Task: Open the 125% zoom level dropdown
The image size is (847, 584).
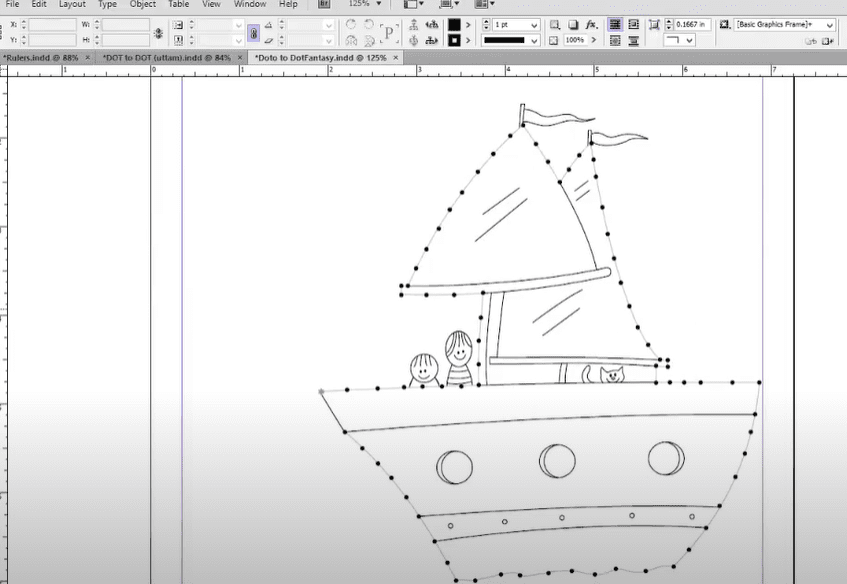Action: pyautogui.click(x=379, y=4)
